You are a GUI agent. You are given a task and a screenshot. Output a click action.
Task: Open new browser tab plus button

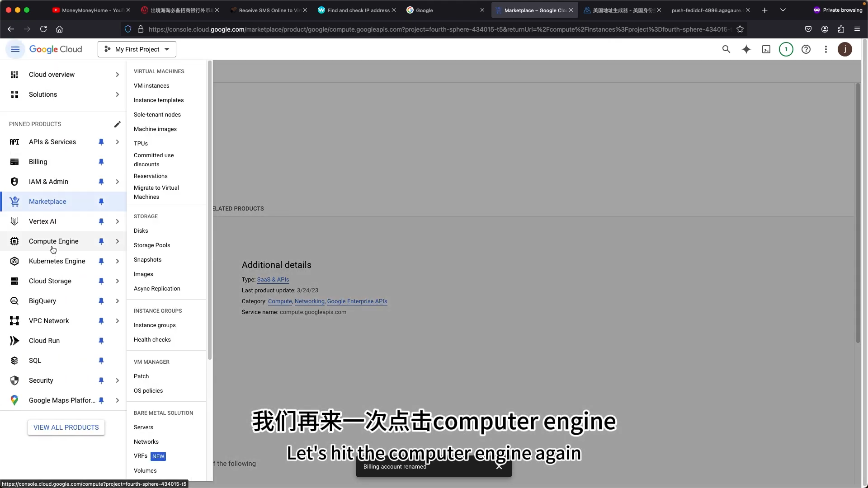(x=764, y=10)
